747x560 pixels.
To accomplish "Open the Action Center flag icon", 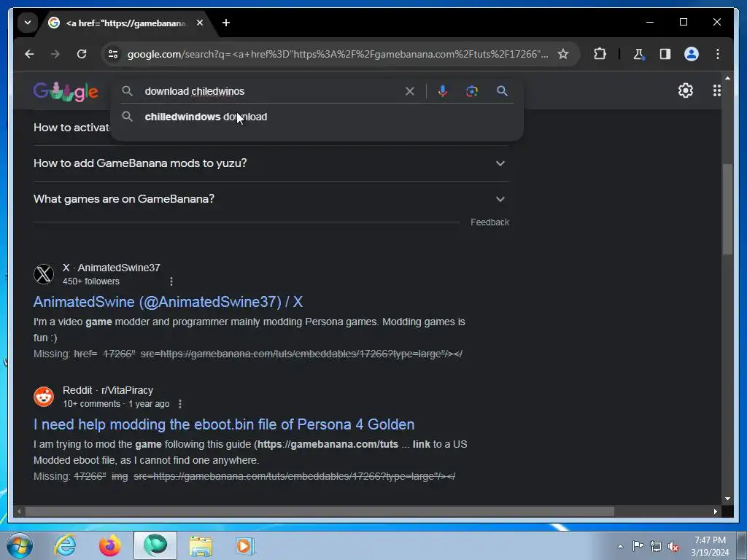I will (638, 545).
